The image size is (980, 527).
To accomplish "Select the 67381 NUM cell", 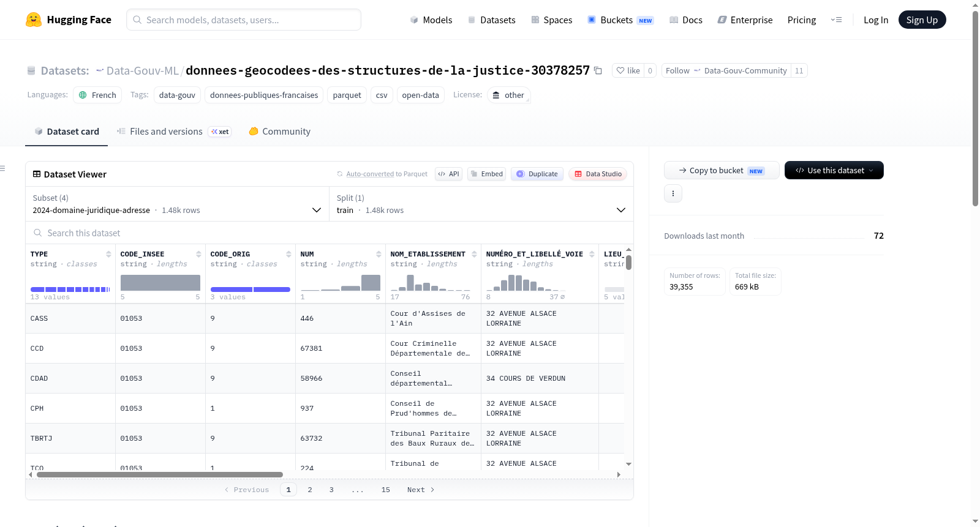I will (341, 348).
